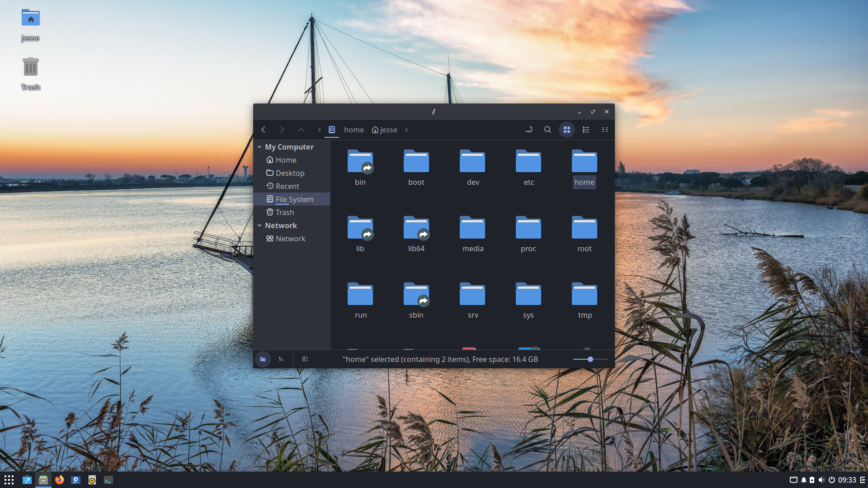Open Desktop in the sidebar
Image resolution: width=868 pixels, height=488 pixels.
click(292, 173)
